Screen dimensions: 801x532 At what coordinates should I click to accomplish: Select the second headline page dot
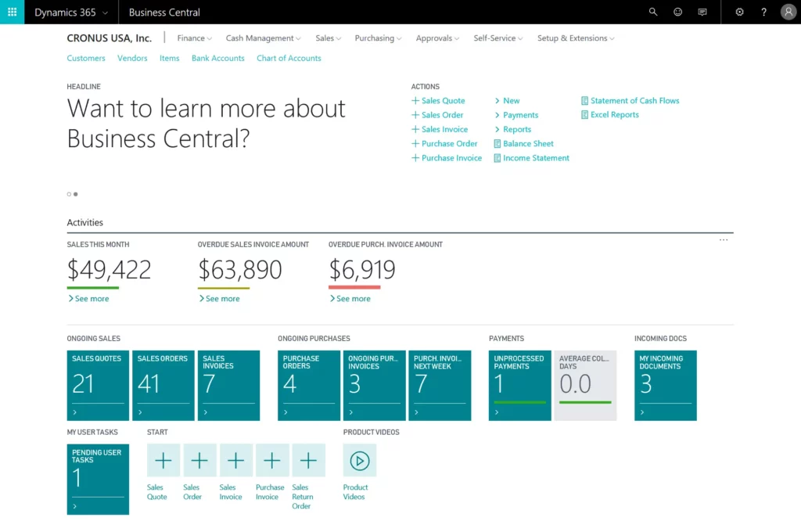pyautogui.click(x=76, y=194)
